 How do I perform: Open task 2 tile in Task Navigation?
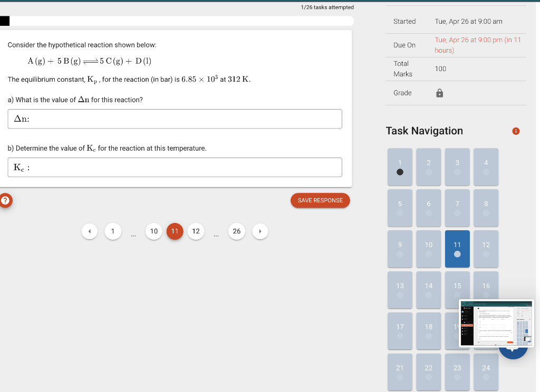click(428, 167)
